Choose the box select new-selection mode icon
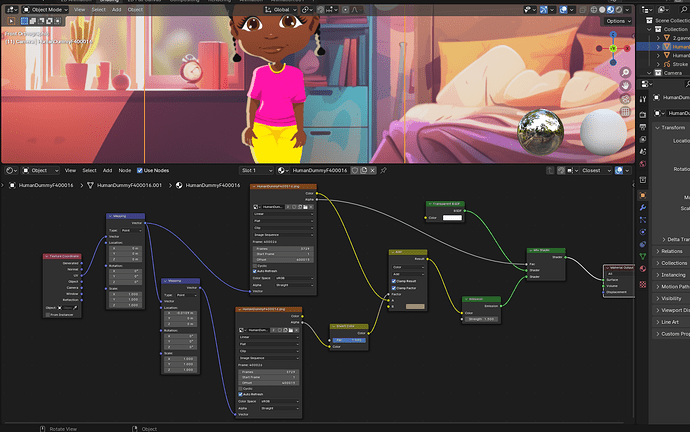Viewport: 690px width, 432px height. [25, 21]
